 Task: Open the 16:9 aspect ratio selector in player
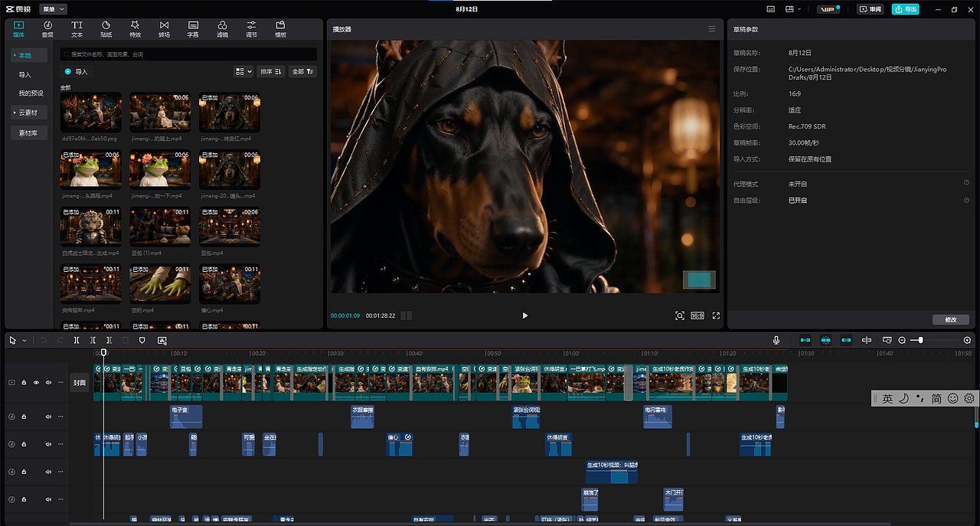tap(697, 315)
